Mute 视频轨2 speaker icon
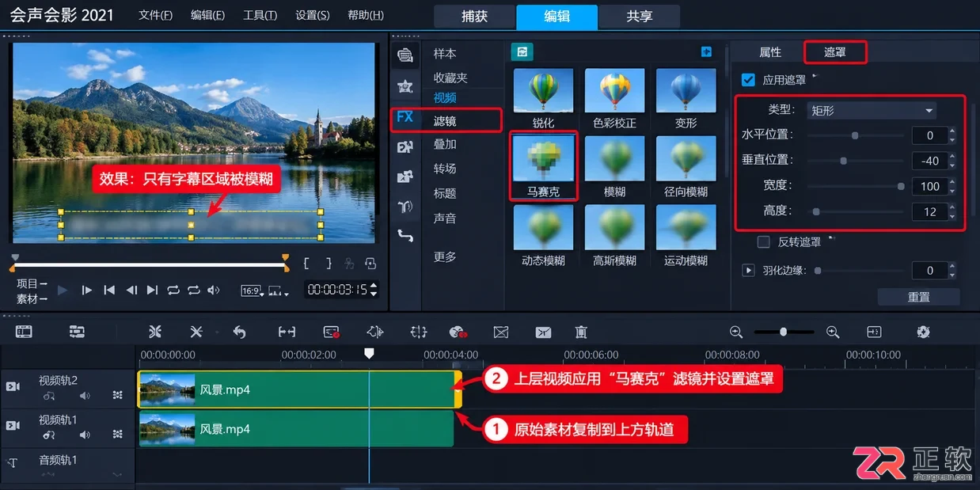This screenshot has height=490, width=980. tap(85, 395)
